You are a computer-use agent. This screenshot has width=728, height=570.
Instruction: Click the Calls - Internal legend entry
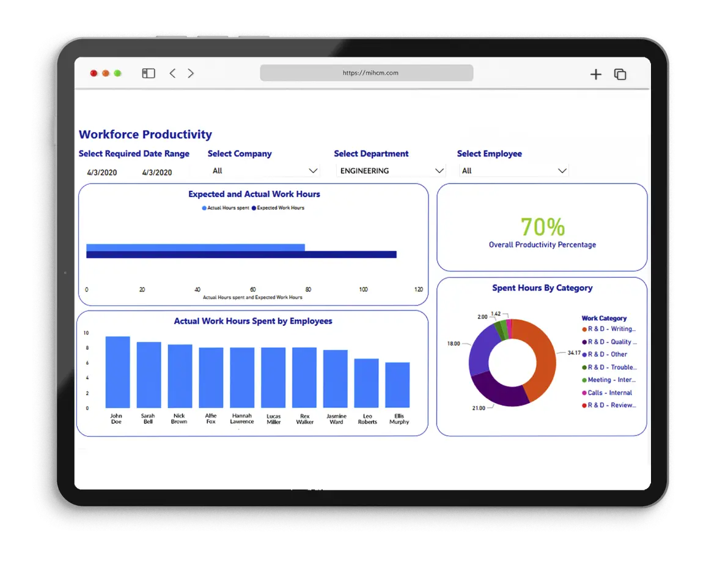[x=607, y=393]
